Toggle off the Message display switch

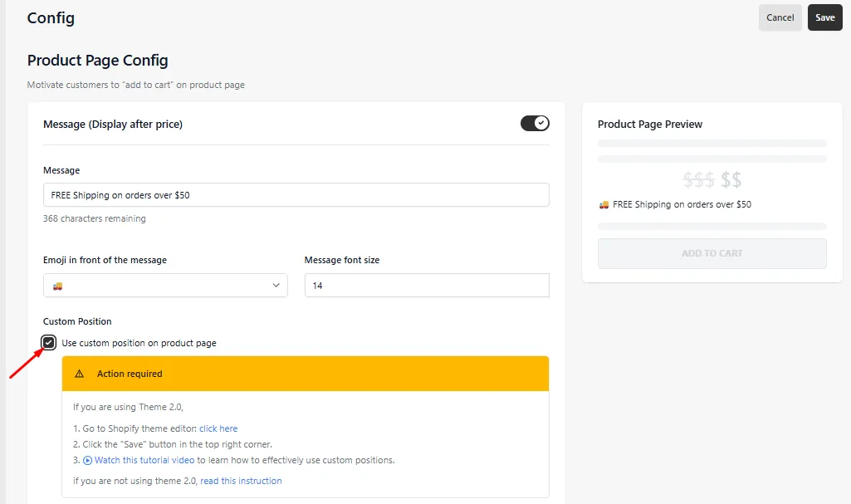pyautogui.click(x=535, y=123)
